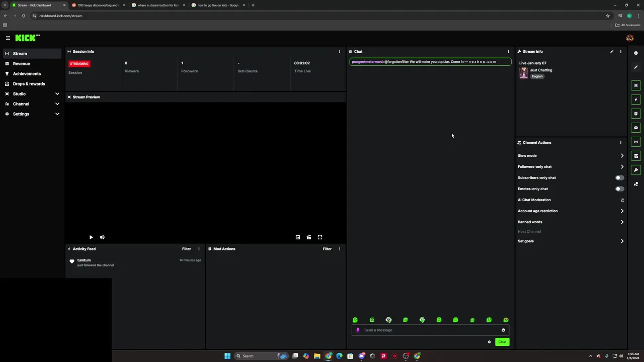The width and height of the screenshot is (644, 362).
Task: Open Activity Feed Filter
Action: tap(186, 249)
